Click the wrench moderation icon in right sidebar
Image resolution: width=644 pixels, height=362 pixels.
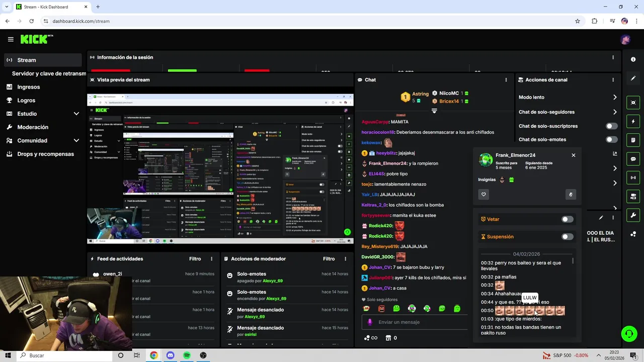click(x=633, y=215)
